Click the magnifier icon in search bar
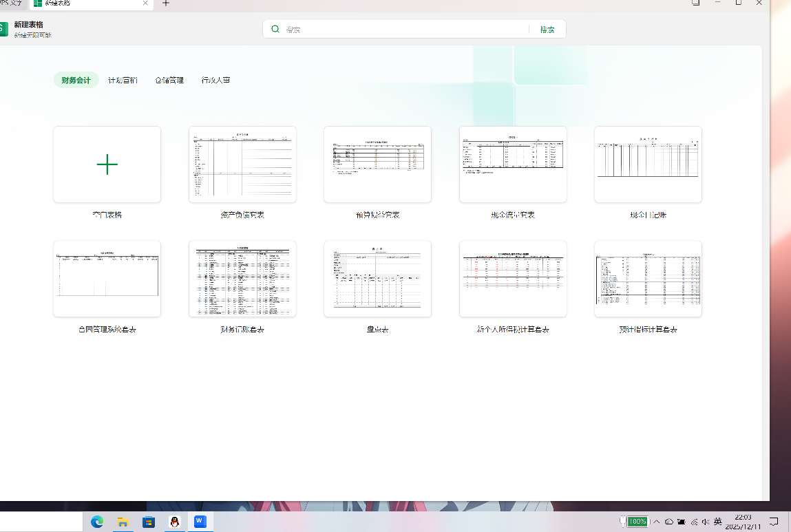This screenshot has width=791, height=532. click(x=275, y=30)
